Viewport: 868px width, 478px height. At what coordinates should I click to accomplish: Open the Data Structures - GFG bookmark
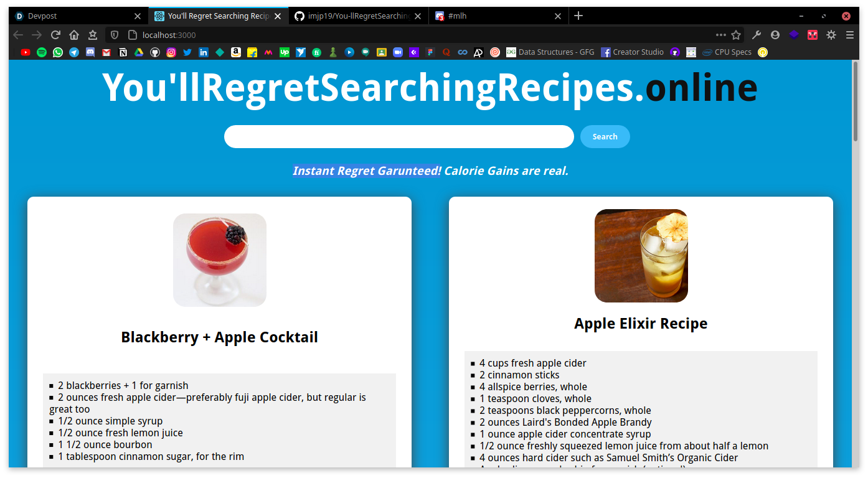tap(550, 52)
